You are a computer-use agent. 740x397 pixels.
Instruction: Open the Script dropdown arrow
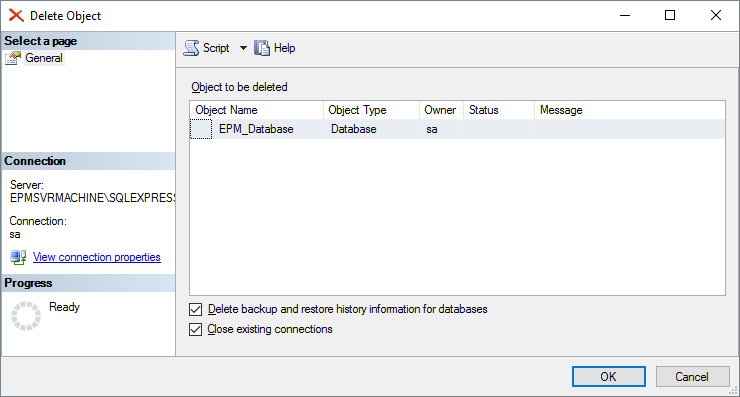tap(243, 48)
